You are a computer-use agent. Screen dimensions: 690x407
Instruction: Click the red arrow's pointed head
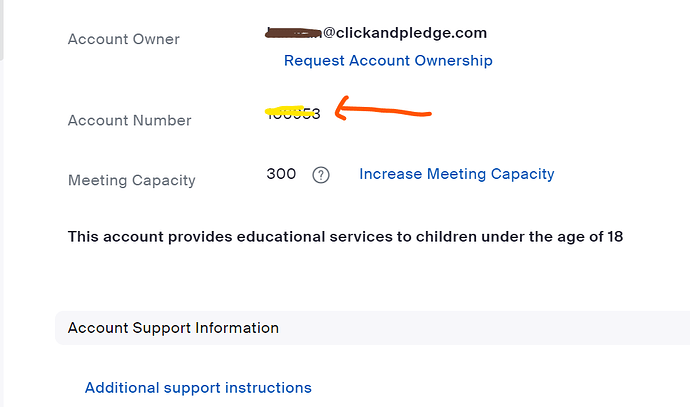339,109
